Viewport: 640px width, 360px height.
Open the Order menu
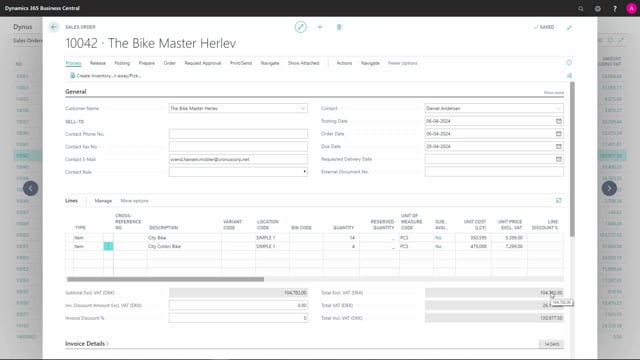click(169, 63)
